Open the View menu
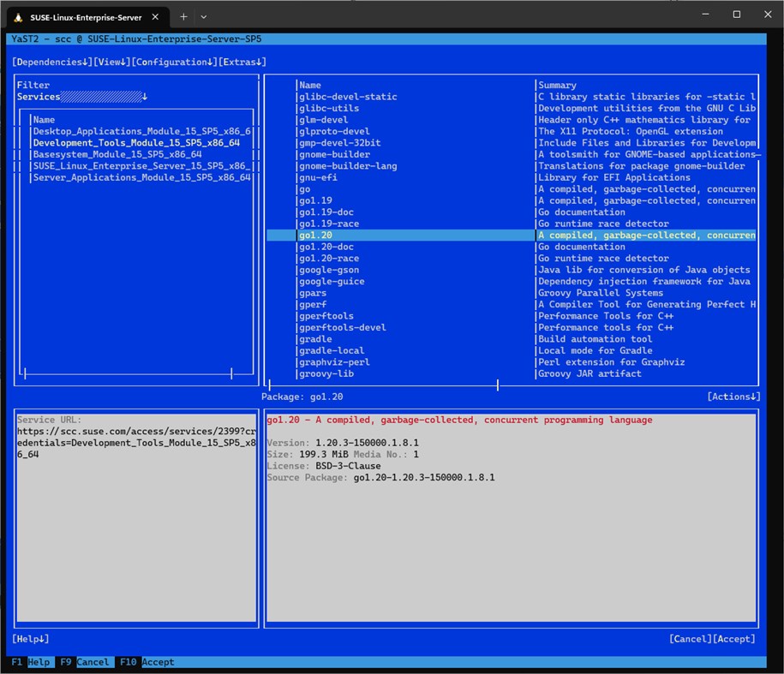Image resolution: width=784 pixels, height=674 pixels. coord(111,62)
